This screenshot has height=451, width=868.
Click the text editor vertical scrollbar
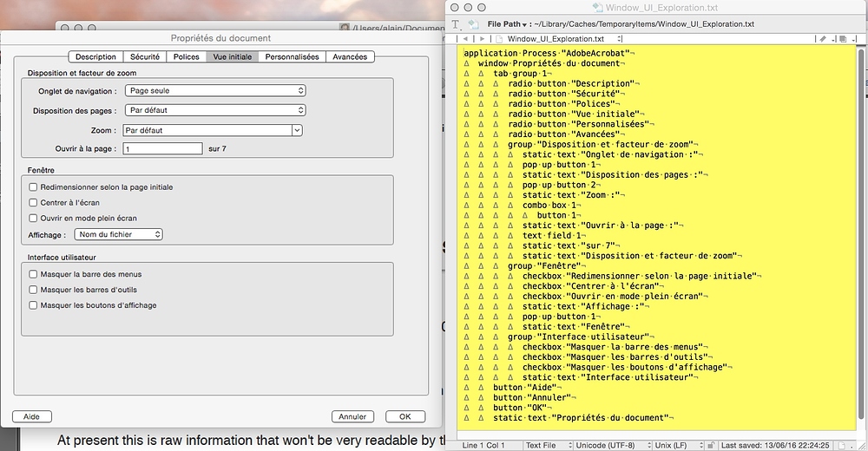tap(861, 235)
